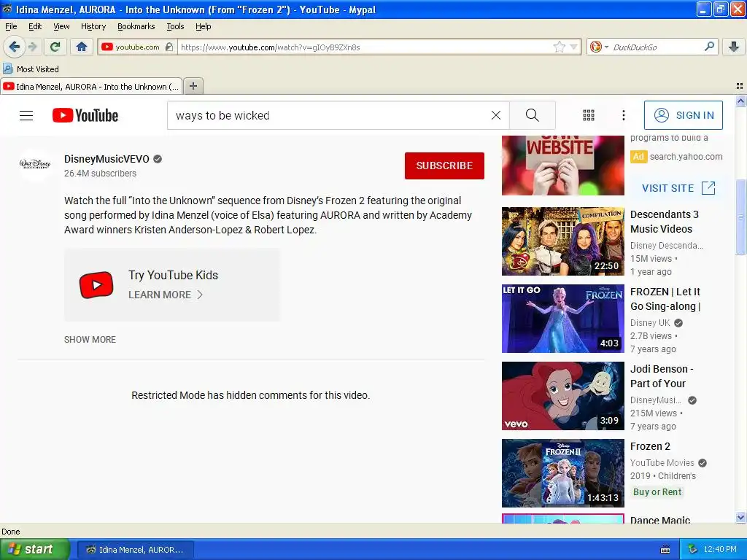Image resolution: width=747 pixels, height=560 pixels.
Task: Open the Descendants 3 Music Videos thumbnail
Action: [x=562, y=241]
